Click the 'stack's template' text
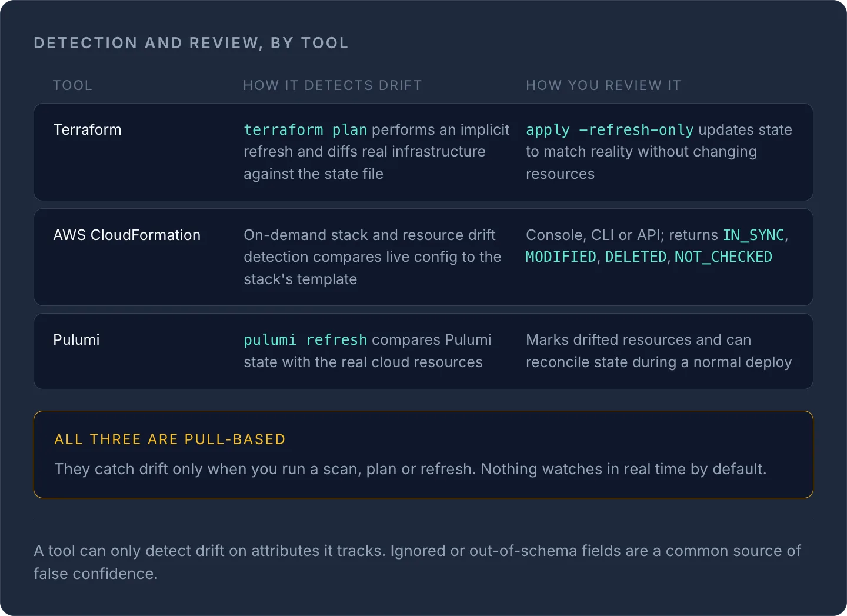Image resolution: width=847 pixels, height=616 pixels. [300, 279]
